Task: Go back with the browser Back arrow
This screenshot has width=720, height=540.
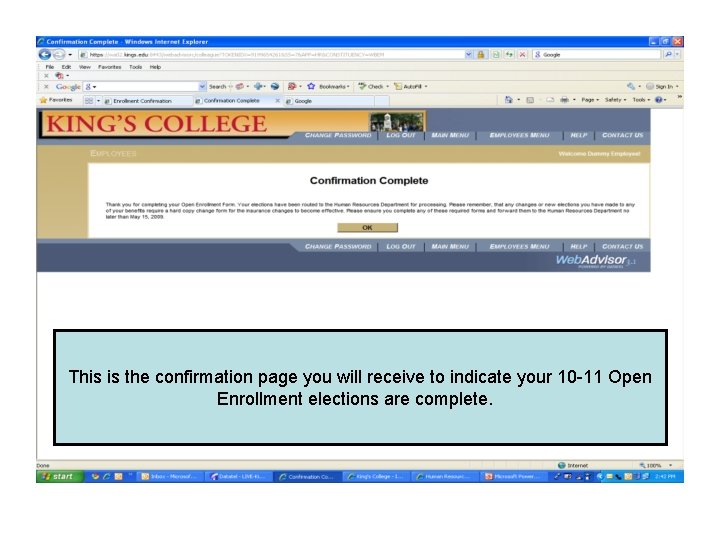Action: tap(45, 55)
